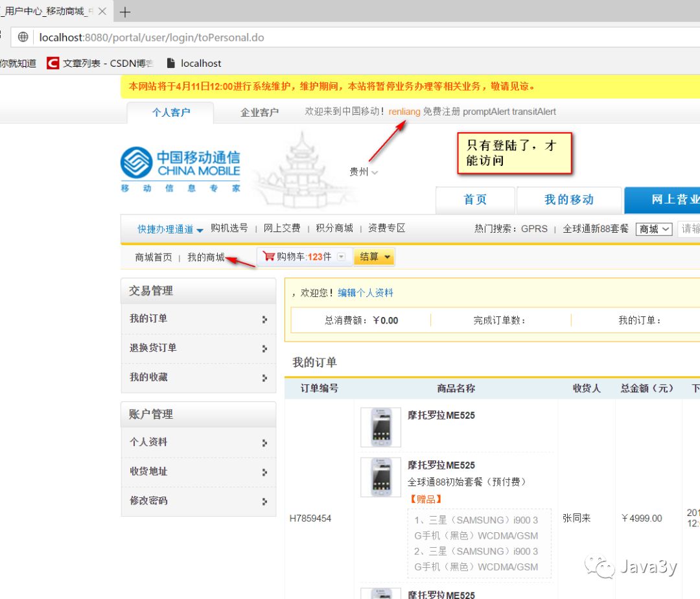Click the browser address bar URL
The height and width of the screenshot is (599, 700).
click(151, 38)
